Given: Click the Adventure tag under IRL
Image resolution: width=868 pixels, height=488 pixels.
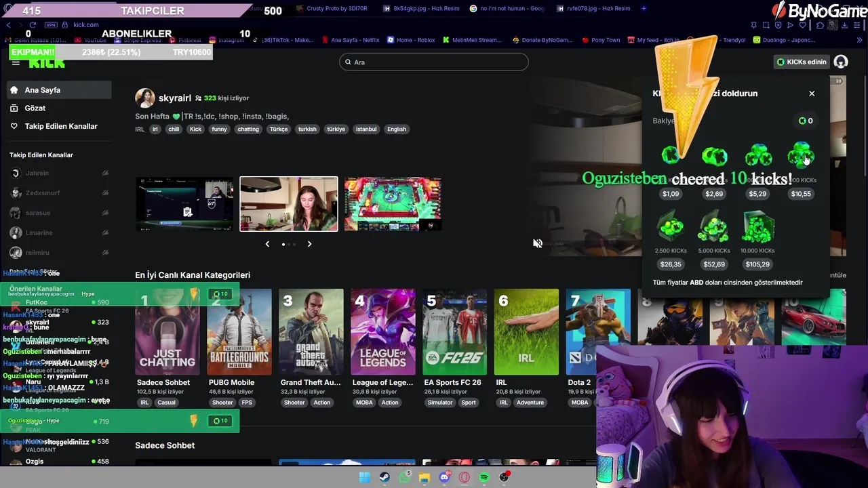Looking at the screenshot, I should pos(530,403).
